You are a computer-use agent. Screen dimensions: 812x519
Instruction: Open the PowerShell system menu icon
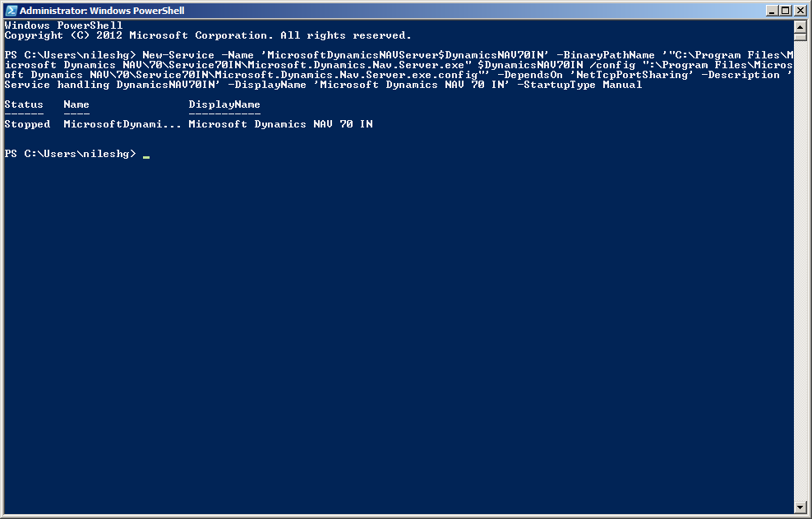11,11
